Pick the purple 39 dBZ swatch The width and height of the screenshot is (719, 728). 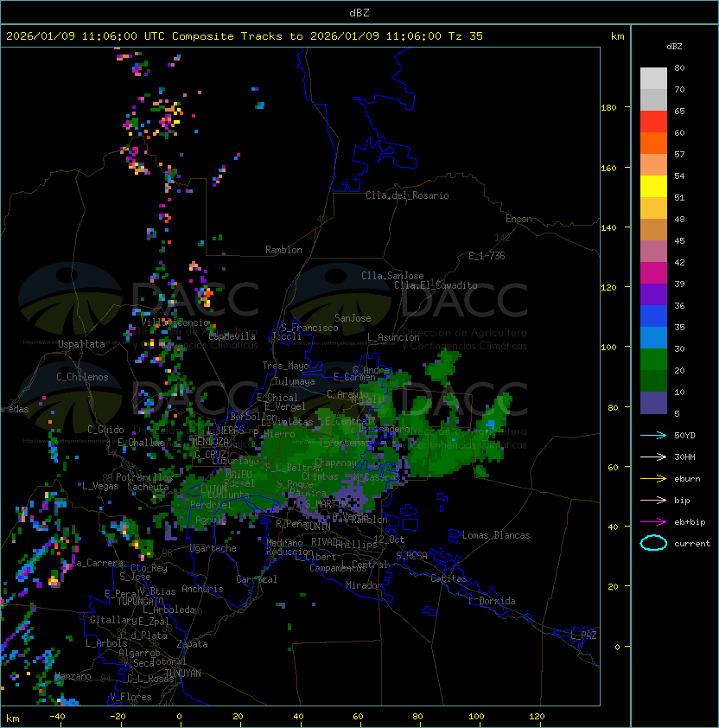click(x=653, y=294)
